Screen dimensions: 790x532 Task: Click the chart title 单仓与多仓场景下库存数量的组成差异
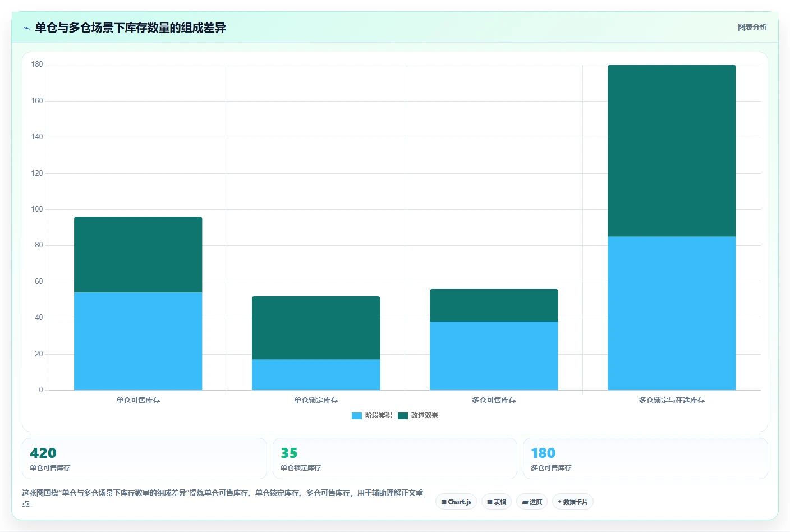pos(130,27)
